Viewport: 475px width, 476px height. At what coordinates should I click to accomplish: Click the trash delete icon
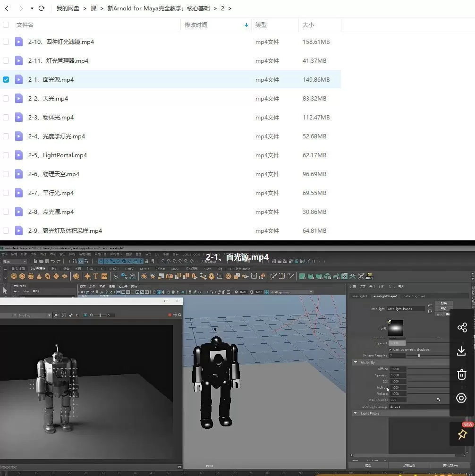point(462,374)
